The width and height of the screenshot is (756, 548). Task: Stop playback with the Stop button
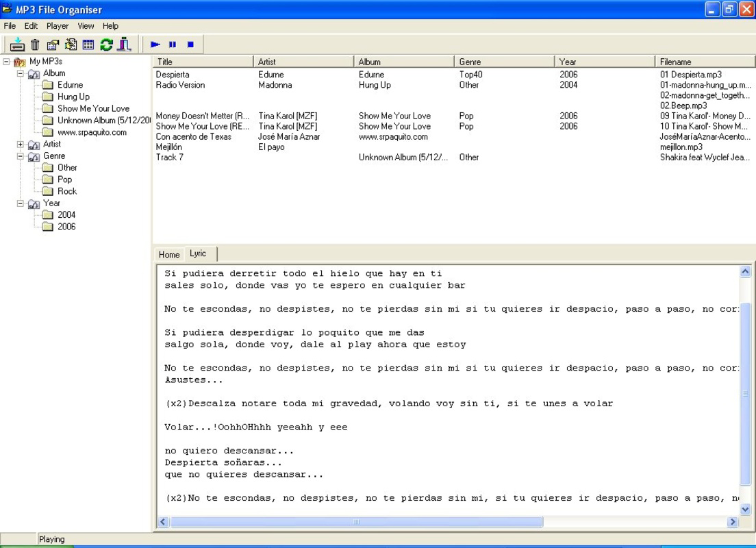point(190,45)
